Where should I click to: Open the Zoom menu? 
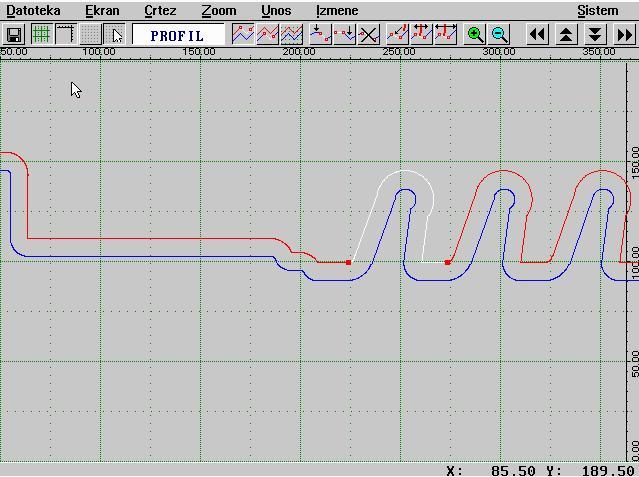point(219,11)
